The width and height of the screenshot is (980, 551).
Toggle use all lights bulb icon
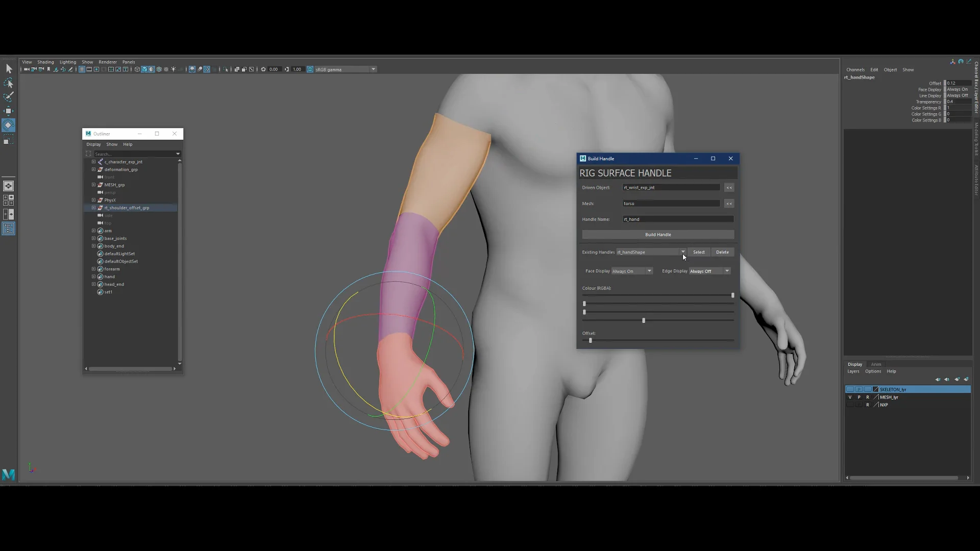[x=174, y=69]
